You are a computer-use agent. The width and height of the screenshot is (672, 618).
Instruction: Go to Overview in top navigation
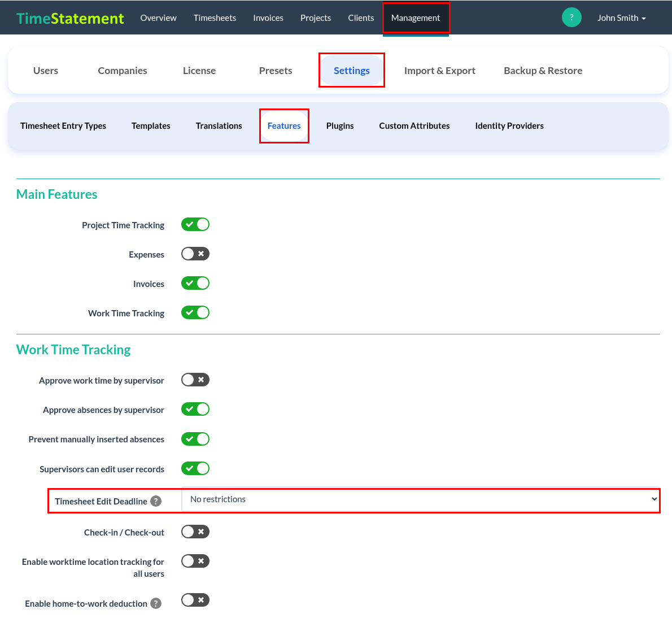pos(158,18)
